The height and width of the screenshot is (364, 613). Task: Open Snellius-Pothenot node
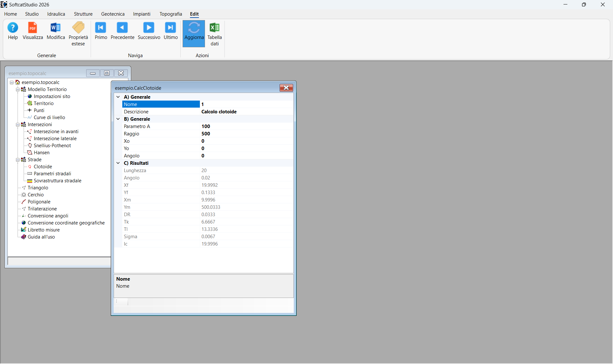52,146
